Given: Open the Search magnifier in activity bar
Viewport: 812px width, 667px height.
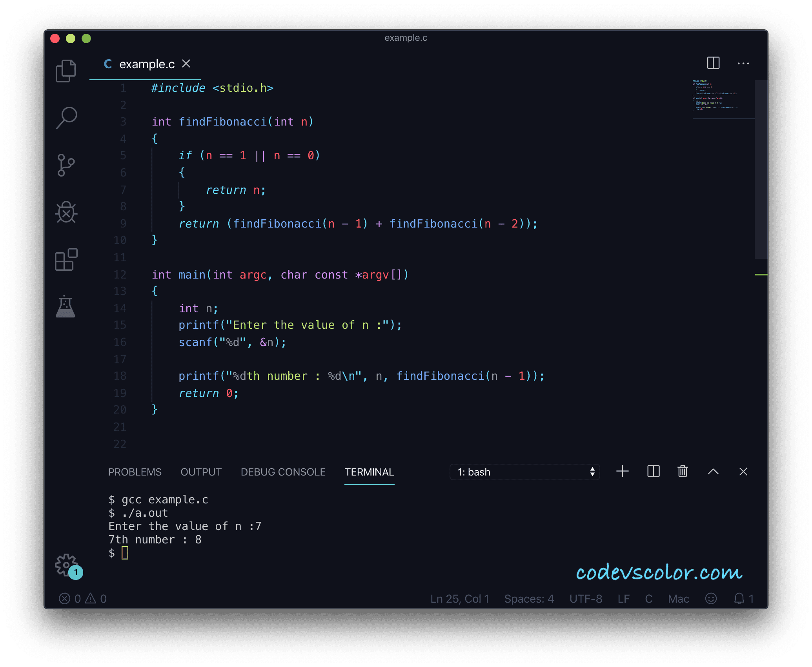Looking at the screenshot, I should click(66, 118).
